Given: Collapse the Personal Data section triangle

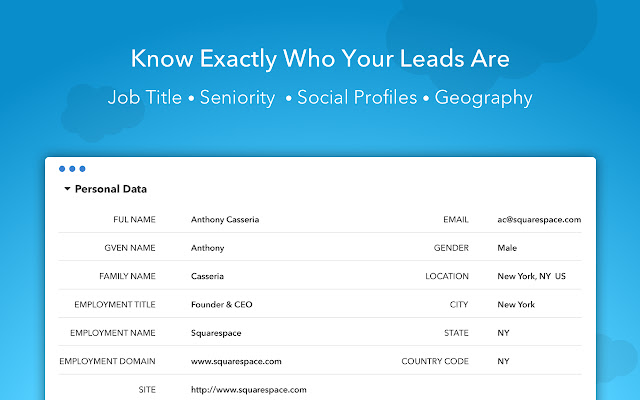Looking at the screenshot, I should 67,189.
